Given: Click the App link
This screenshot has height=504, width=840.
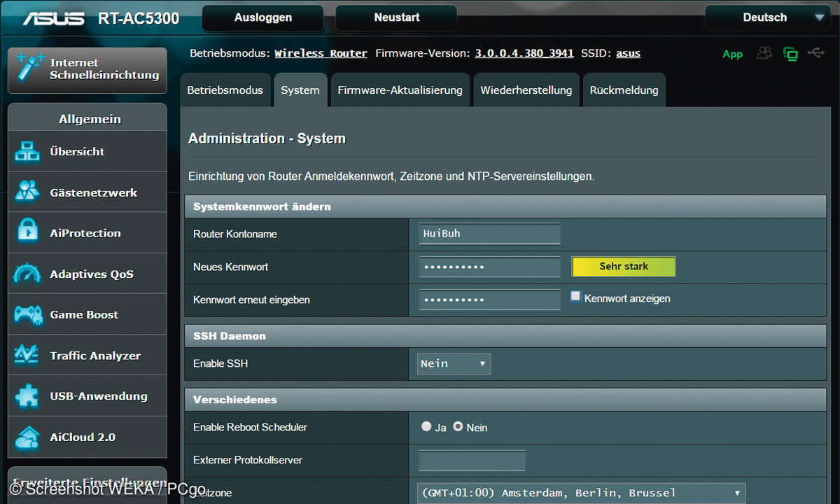Looking at the screenshot, I should 733,54.
